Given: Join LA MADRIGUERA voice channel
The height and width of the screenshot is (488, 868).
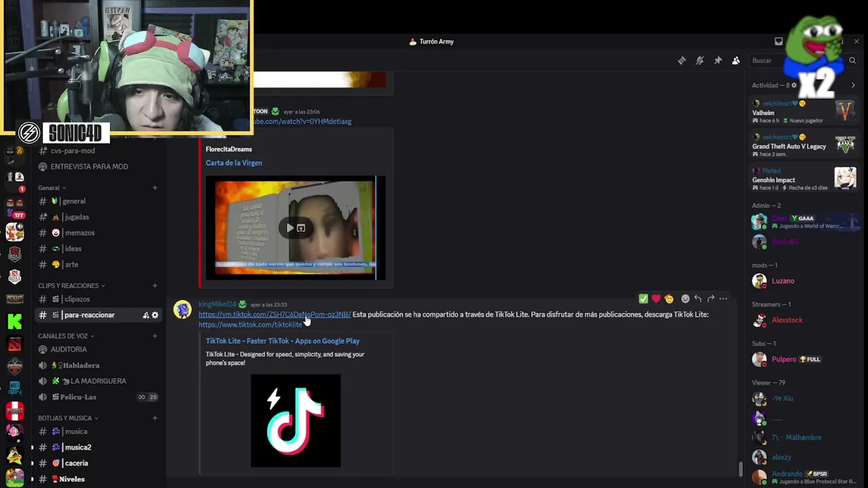Looking at the screenshot, I should click(x=97, y=381).
